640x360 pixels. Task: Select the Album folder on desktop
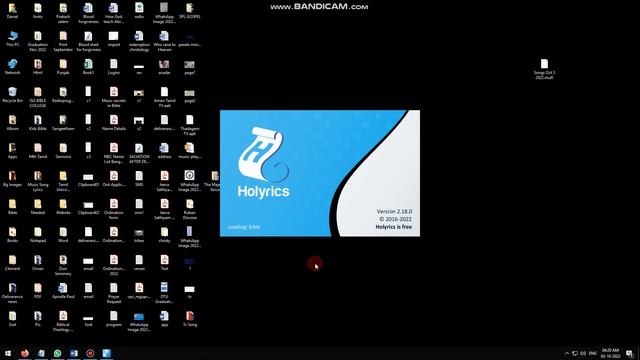click(13, 123)
